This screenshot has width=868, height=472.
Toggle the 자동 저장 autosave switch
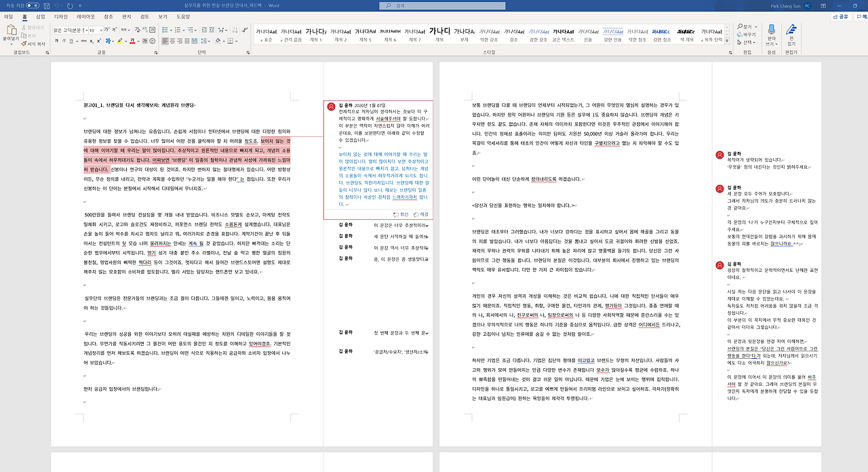(x=31, y=5)
